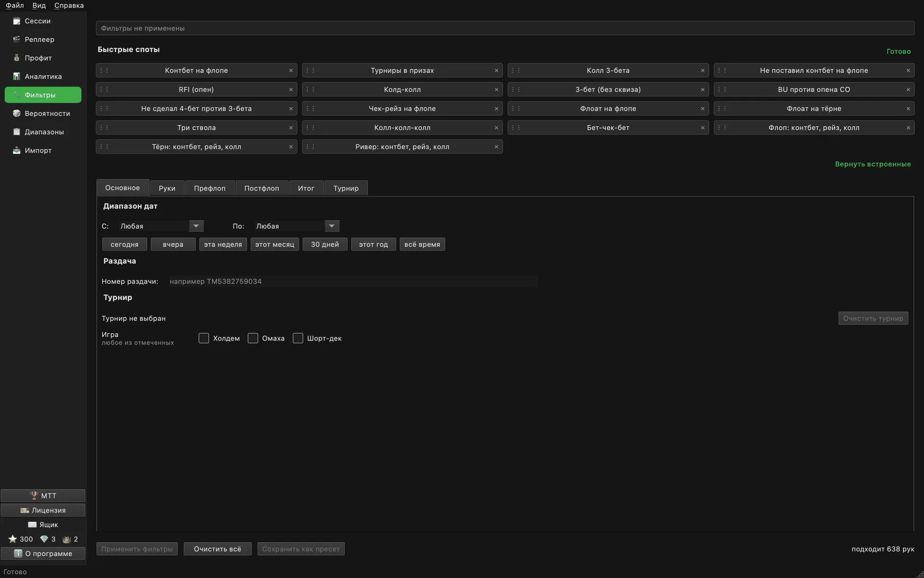Remove the 'Контбет на флопе' quick spot
This screenshot has width=924, height=578.
[291, 70]
